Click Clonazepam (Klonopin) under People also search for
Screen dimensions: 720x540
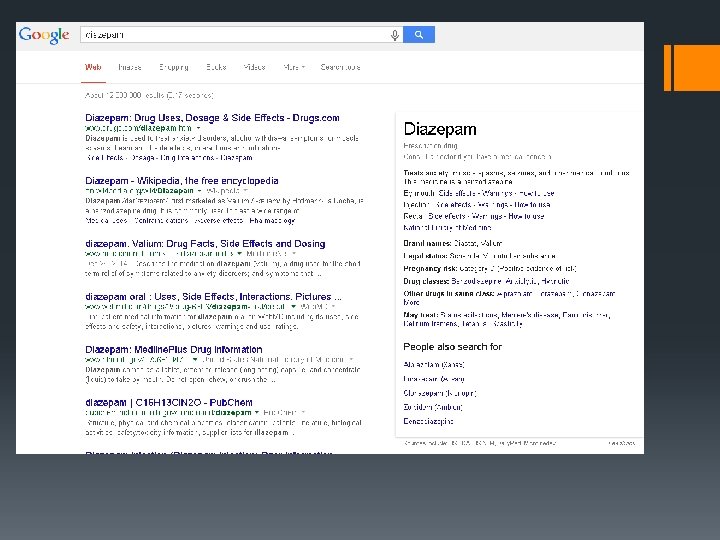439,393
